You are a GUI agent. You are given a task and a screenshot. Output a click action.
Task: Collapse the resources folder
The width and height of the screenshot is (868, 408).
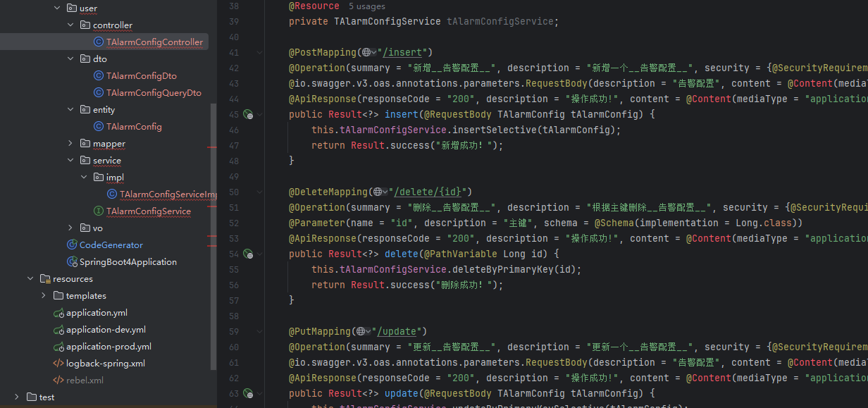pos(30,279)
